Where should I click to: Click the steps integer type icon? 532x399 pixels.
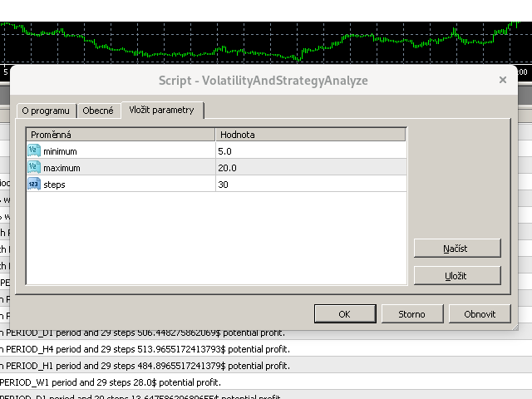[34, 184]
